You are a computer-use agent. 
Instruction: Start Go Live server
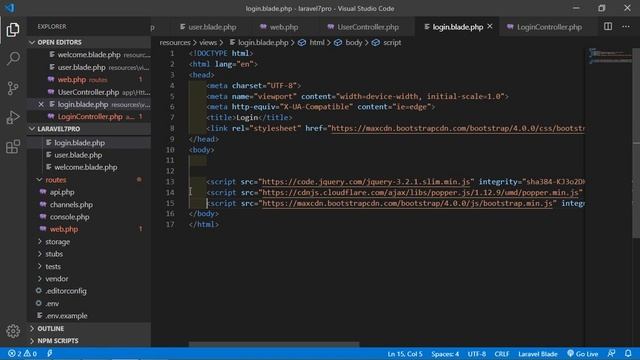(583, 354)
